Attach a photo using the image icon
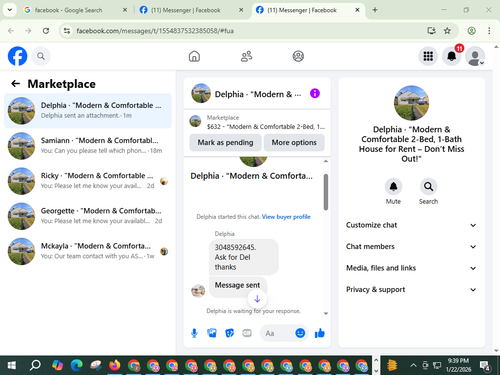 pyautogui.click(x=212, y=333)
